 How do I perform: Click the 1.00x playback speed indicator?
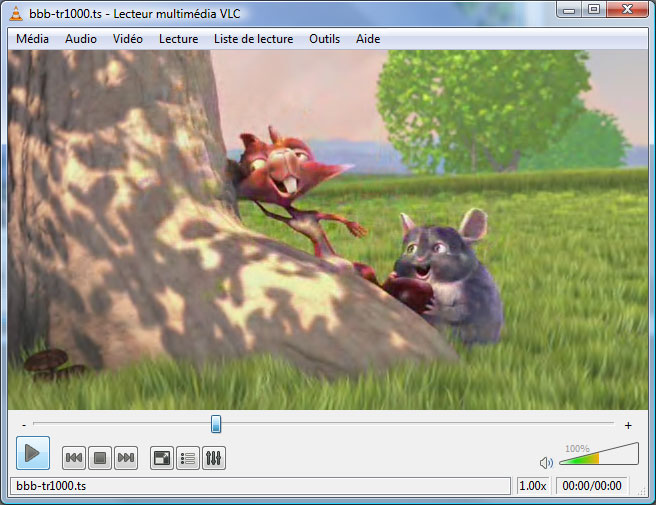(x=533, y=486)
